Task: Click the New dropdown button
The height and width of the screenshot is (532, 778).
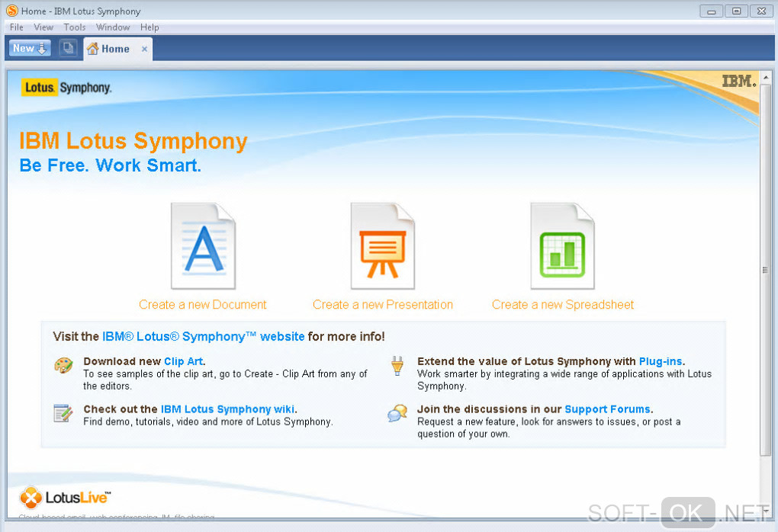Action: [x=30, y=48]
